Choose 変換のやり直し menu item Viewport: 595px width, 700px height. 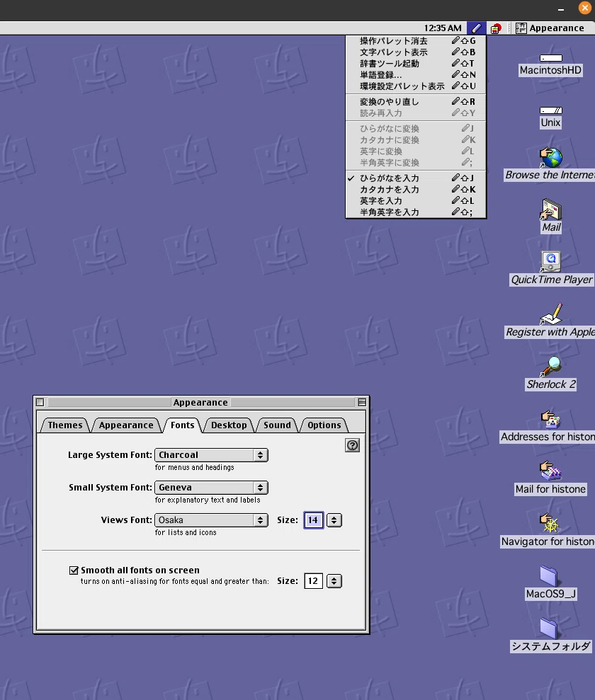pos(416,102)
